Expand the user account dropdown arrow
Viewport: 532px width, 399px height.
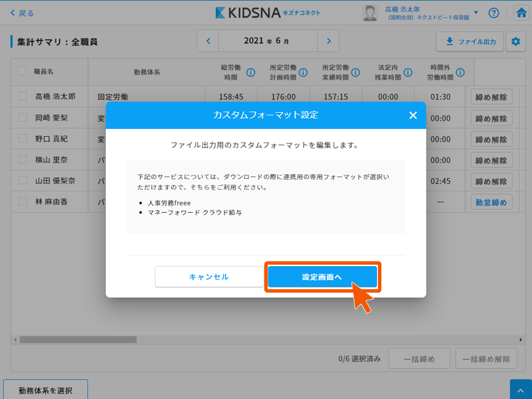(476, 13)
